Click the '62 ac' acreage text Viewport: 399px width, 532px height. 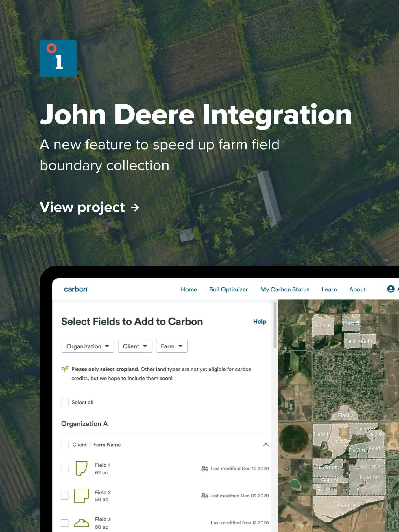(101, 473)
